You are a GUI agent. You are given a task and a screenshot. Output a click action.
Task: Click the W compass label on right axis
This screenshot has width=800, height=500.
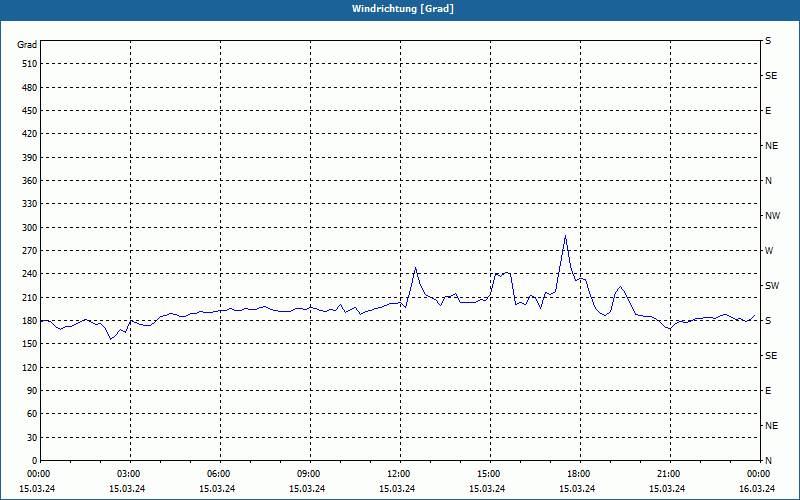click(x=768, y=251)
